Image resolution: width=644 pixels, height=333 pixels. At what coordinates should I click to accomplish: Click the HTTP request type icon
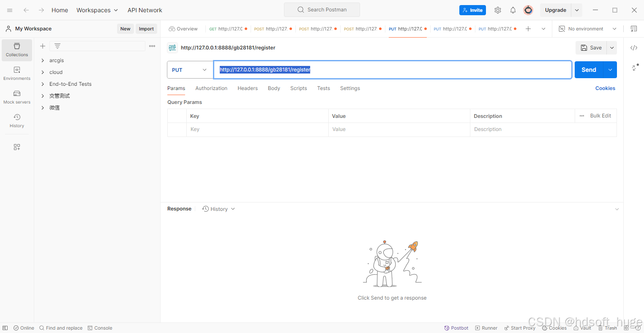click(x=172, y=48)
